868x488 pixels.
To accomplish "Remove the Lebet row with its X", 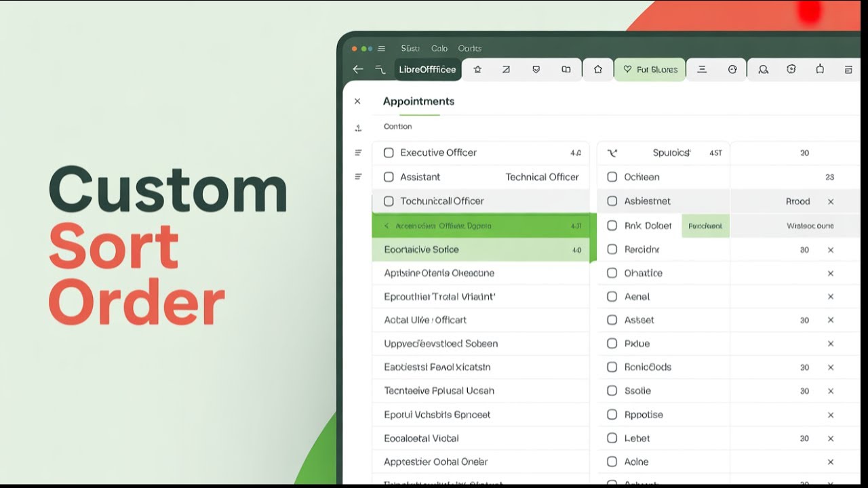I will coord(831,439).
